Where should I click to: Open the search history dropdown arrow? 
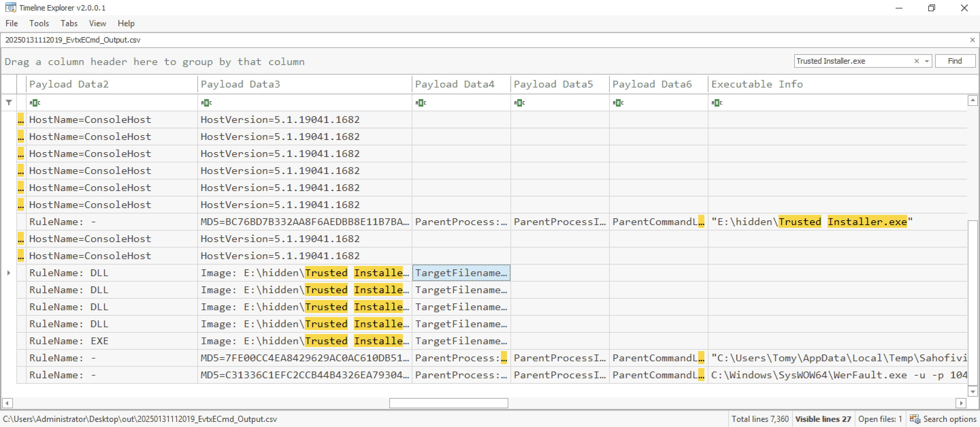click(927, 61)
